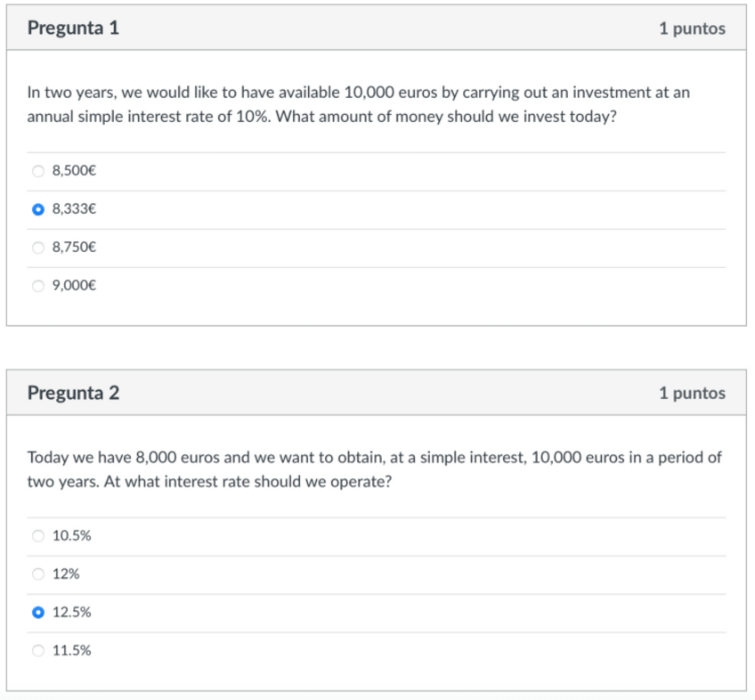Pick the 11.5% radio button
Image resolution: width=755 pixels, height=700 pixels.
37,651
